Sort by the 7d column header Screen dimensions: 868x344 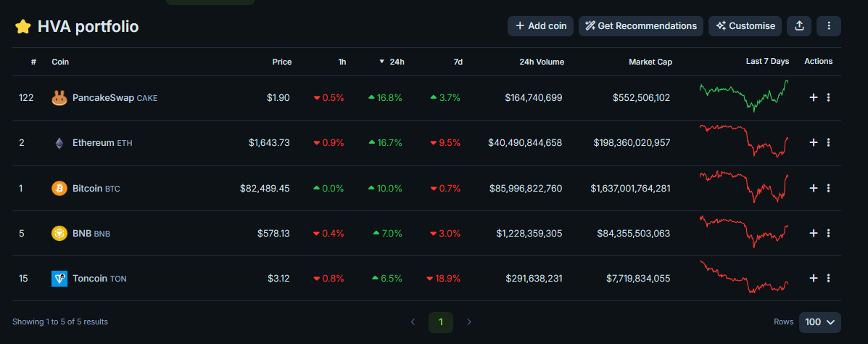458,62
